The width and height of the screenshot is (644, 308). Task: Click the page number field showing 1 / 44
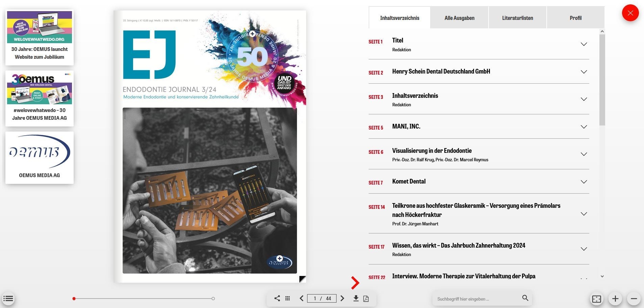pyautogui.click(x=322, y=299)
